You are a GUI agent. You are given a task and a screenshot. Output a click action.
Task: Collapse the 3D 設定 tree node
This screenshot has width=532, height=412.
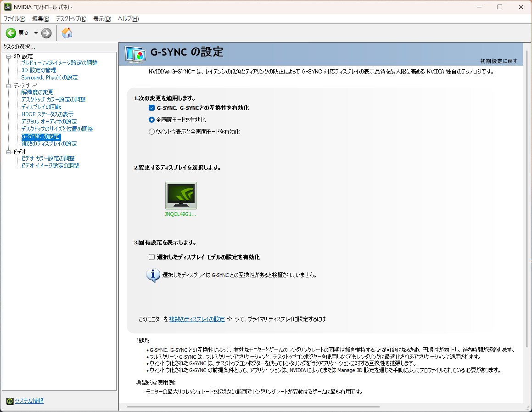[9, 56]
